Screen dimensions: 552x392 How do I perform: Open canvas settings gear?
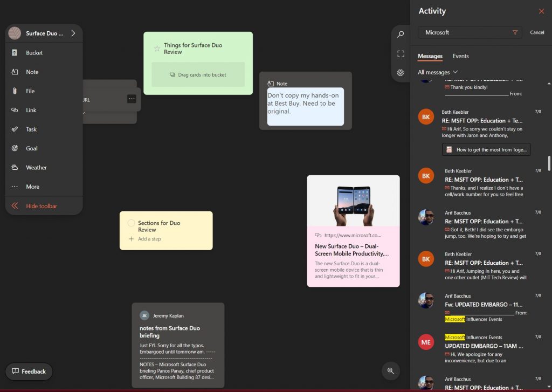pyautogui.click(x=401, y=73)
